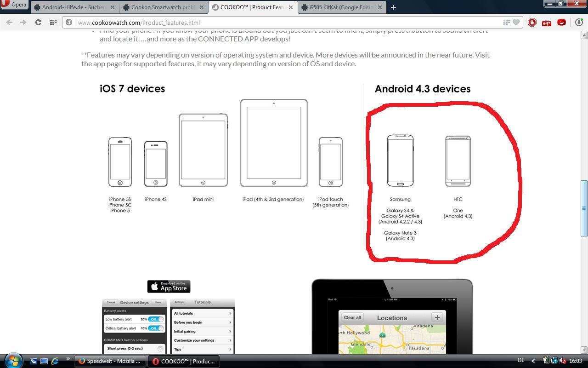The image size is (588, 368).
Task: Expand the Initial pairing row chevron
Action: [x=230, y=331]
